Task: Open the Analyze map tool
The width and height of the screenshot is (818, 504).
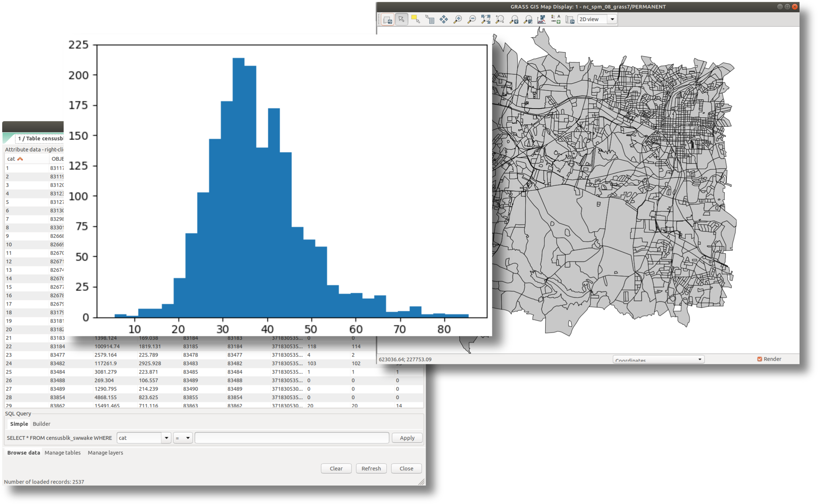Action: [542, 20]
